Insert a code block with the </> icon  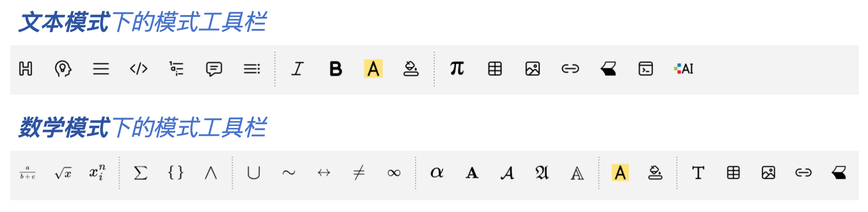139,69
